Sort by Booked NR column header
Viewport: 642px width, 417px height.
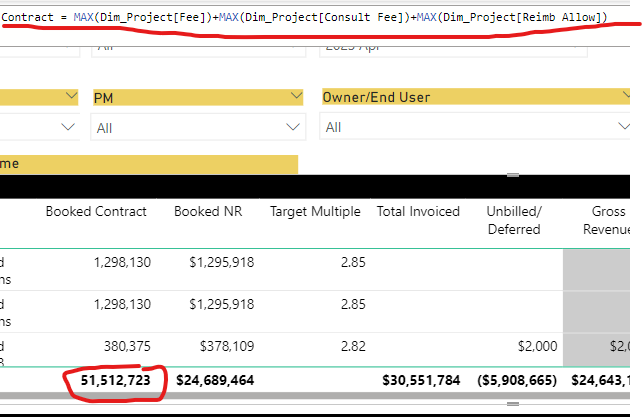click(x=208, y=211)
